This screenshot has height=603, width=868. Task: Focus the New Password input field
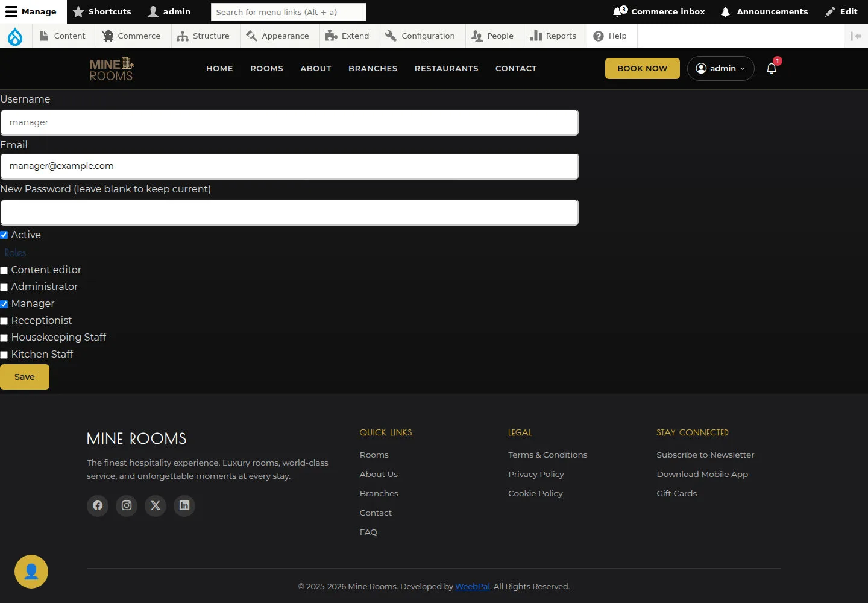coord(289,213)
